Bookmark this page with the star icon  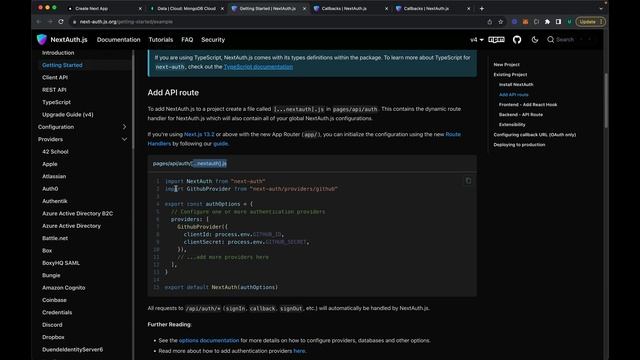(x=500, y=22)
